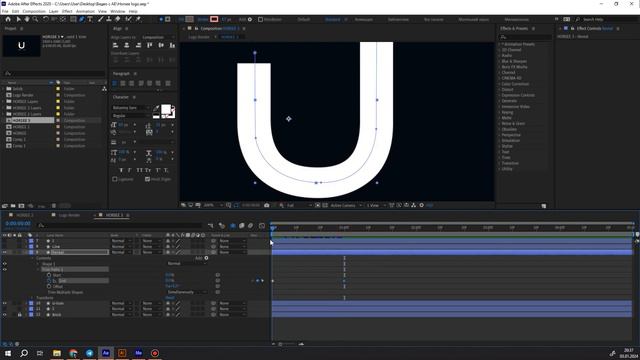Open File Explorer from the taskbar

click(x=57, y=353)
